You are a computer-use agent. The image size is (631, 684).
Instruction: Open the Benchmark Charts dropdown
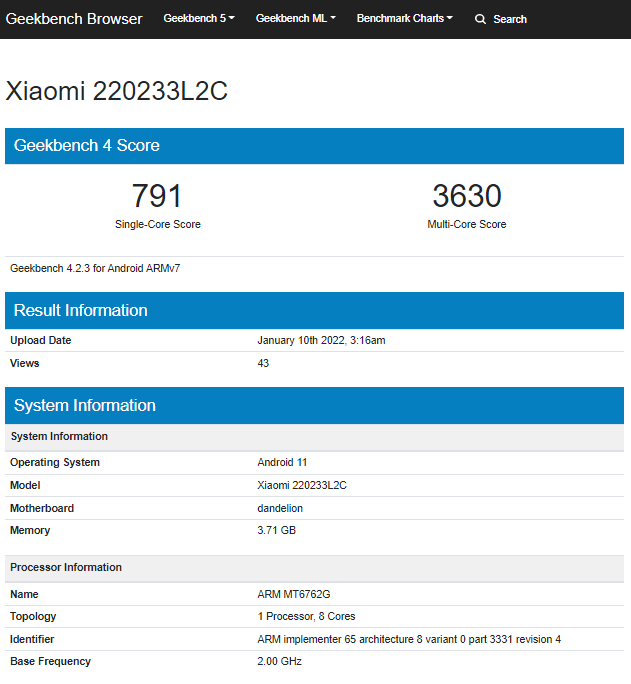coord(405,18)
